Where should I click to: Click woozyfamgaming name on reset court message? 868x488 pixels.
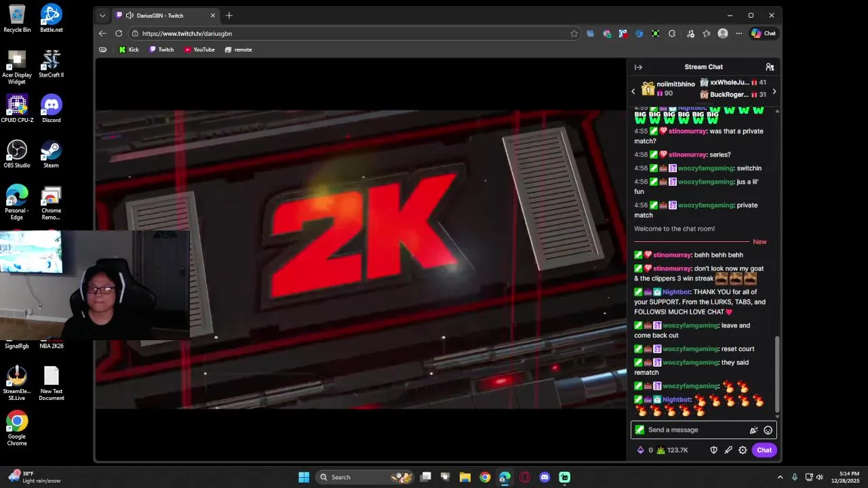pos(690,349)
